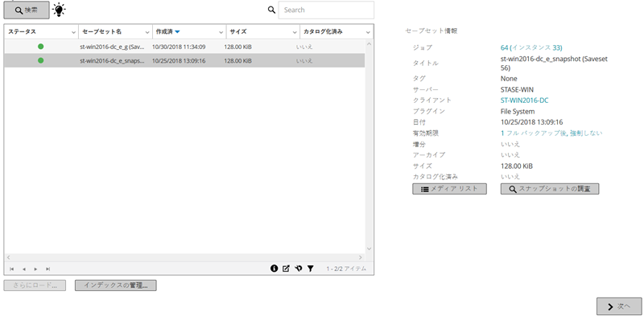The image size is (644, 316).
Task: Click the ステータス column header
Action: (23, 31)
